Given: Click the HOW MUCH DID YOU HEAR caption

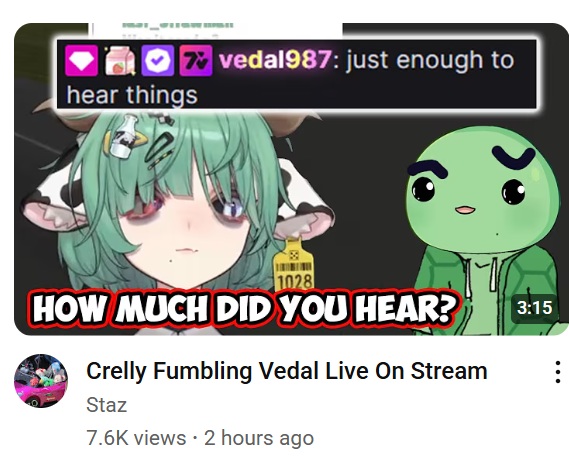Looking at the screenshot, I should (x=243, y=308).
